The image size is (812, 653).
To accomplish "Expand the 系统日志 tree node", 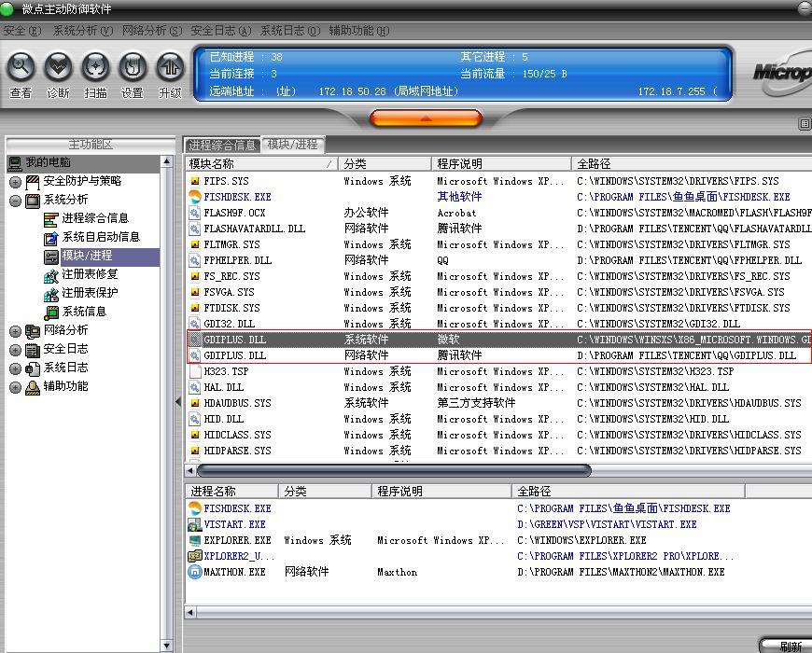I will point(16,368).
